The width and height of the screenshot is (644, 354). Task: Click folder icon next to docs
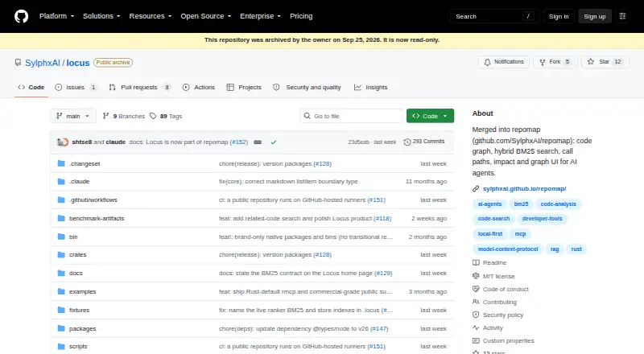pos(61,273)
